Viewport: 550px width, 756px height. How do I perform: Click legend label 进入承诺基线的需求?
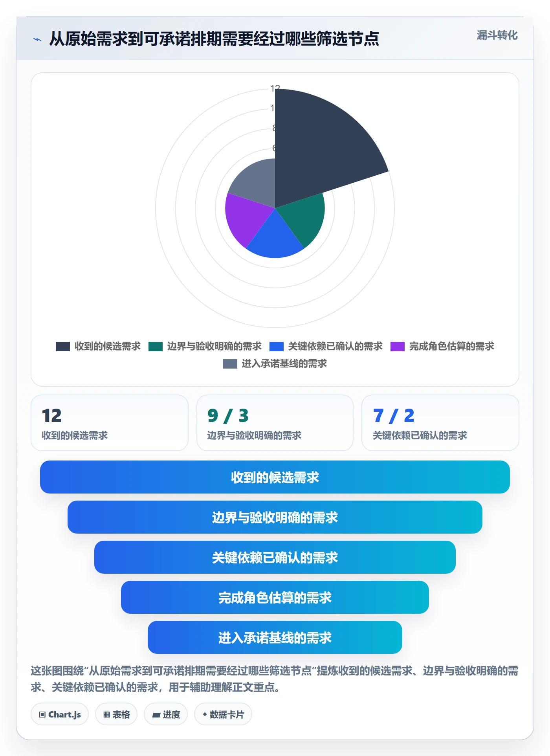(x=284, y=363)
